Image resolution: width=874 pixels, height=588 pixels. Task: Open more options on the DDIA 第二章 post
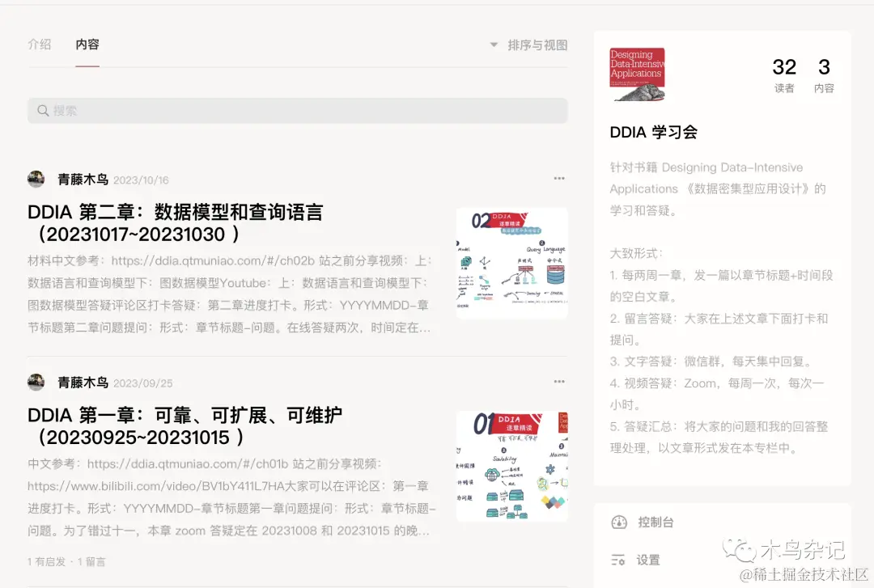tap(558, 178)
